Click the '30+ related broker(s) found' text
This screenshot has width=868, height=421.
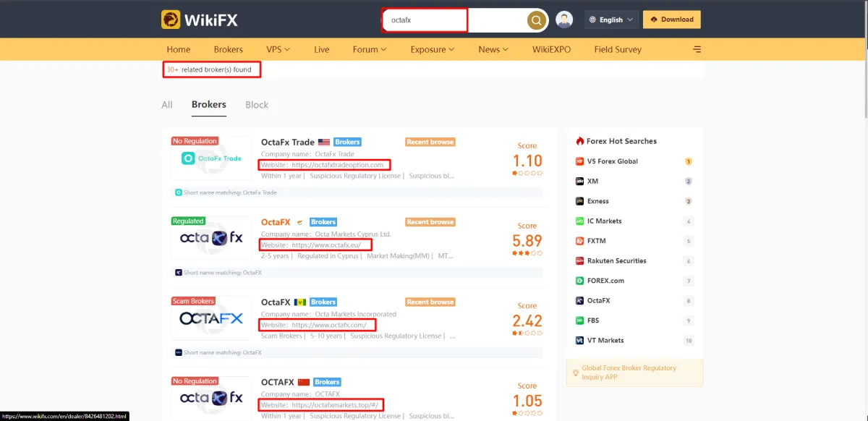point(209,70)
